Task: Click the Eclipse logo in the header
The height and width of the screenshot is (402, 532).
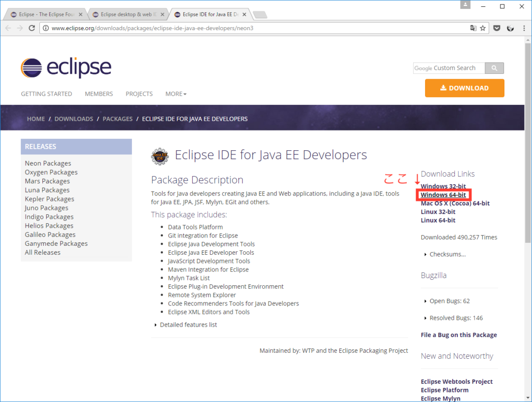Action: [66, 68]
